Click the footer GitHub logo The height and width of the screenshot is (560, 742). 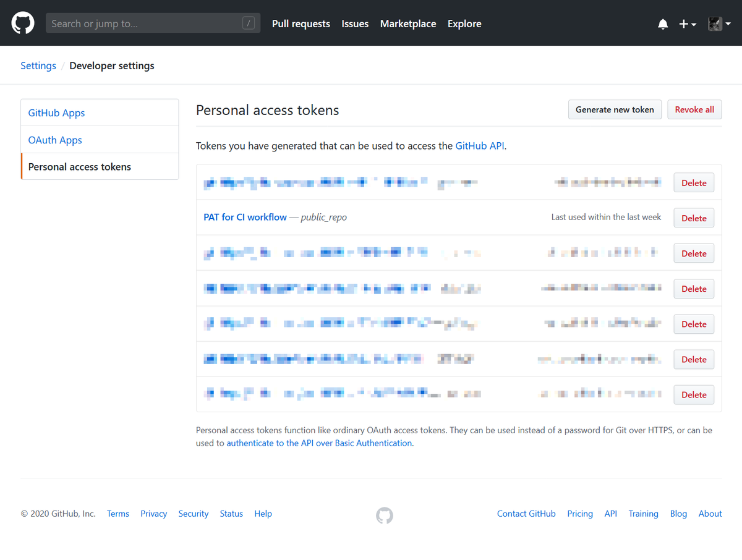[385, 515]
